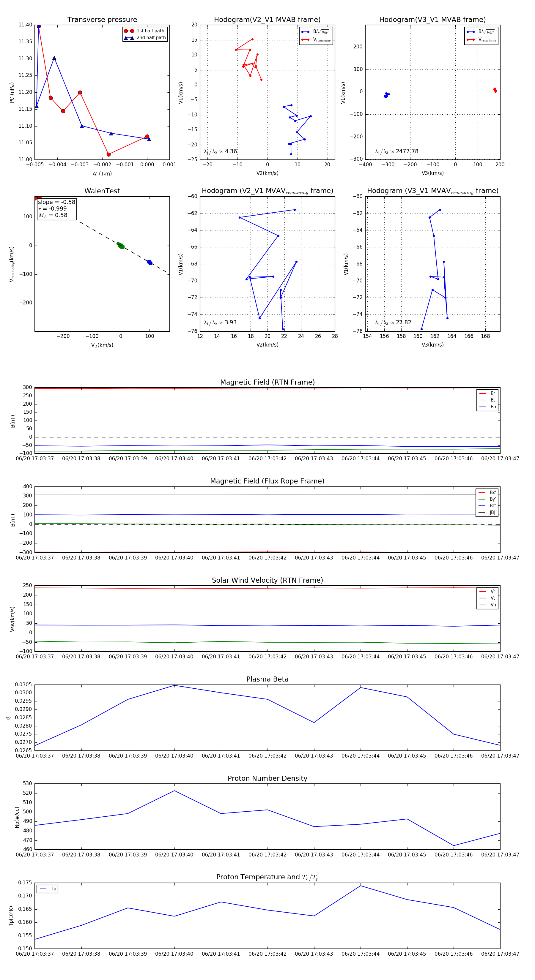Click the "Bt" legend entry

tap(488, 400)
